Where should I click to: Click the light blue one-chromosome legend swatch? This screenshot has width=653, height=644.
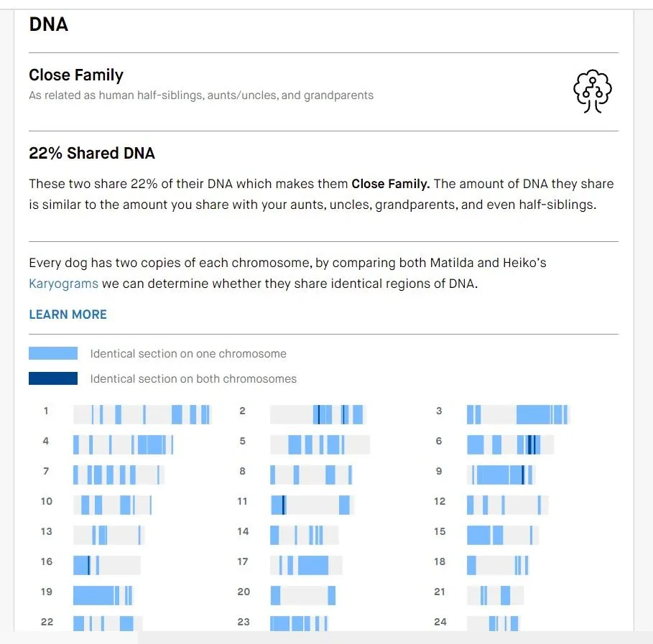53,353
